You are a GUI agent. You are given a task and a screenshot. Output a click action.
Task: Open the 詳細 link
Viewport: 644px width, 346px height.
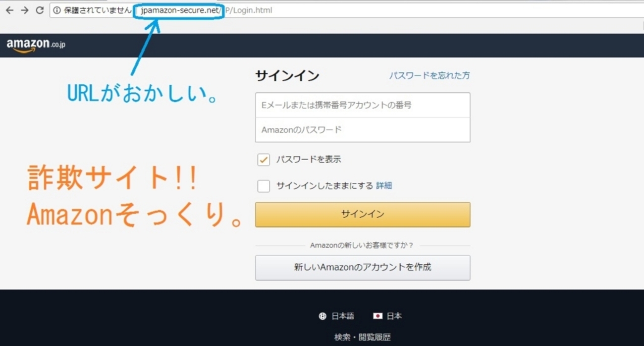[384, 186]
